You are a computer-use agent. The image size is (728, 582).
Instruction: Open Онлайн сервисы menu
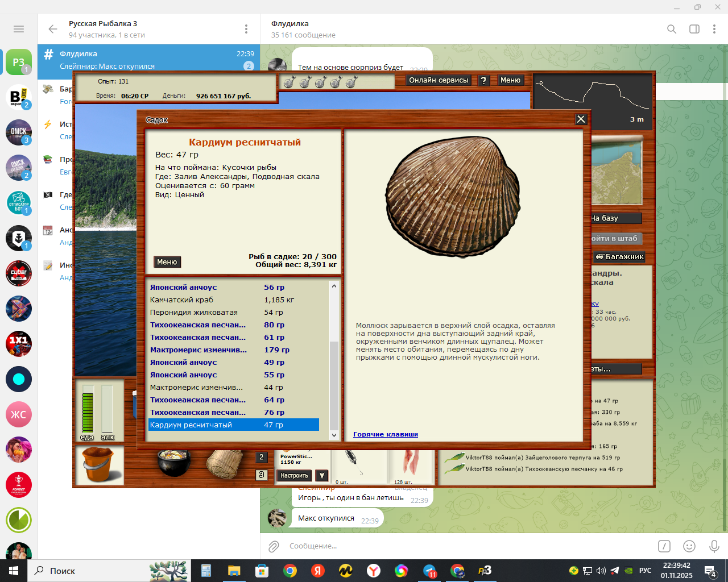(x=439, y=81)
